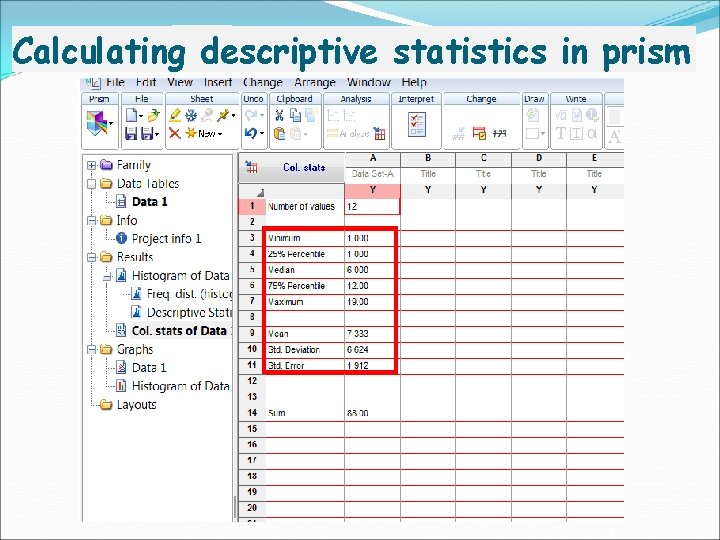Expand the Family folder in navigator
The height and width of the screenshot is (540, 720).
click(x=91, y=165)
